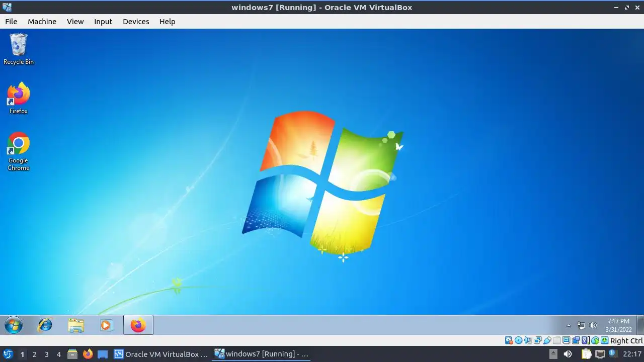Image resolution: width=644 pixels, height=362 pixels.
Task: Click VirtualBox display status indicator
Action: click(566, 340)
